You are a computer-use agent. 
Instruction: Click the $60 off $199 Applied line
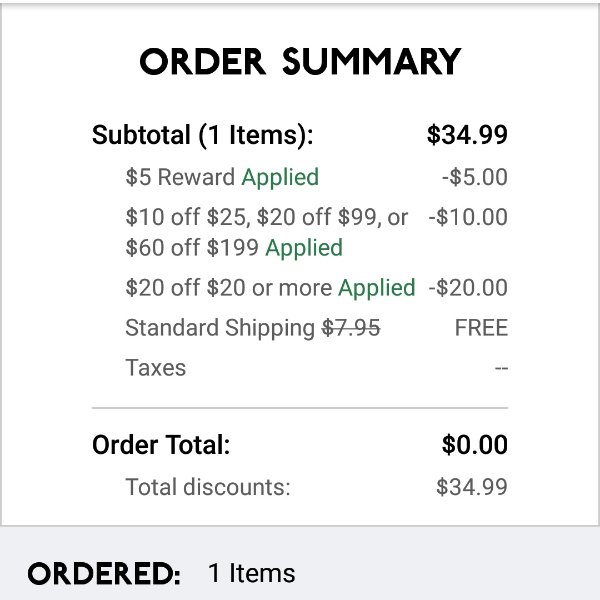click(234, 248)
